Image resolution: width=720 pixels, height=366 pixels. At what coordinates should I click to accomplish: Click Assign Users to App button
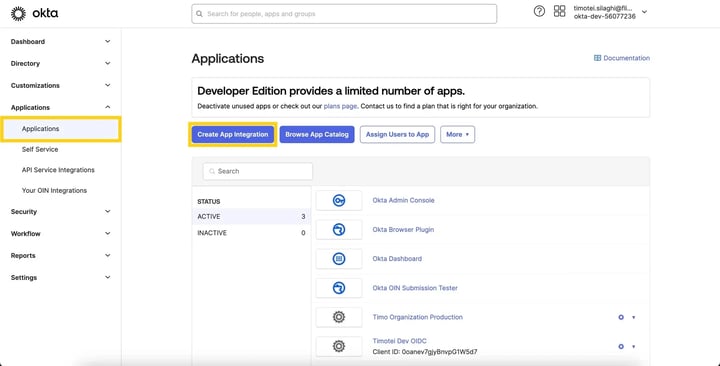point(397,135)
